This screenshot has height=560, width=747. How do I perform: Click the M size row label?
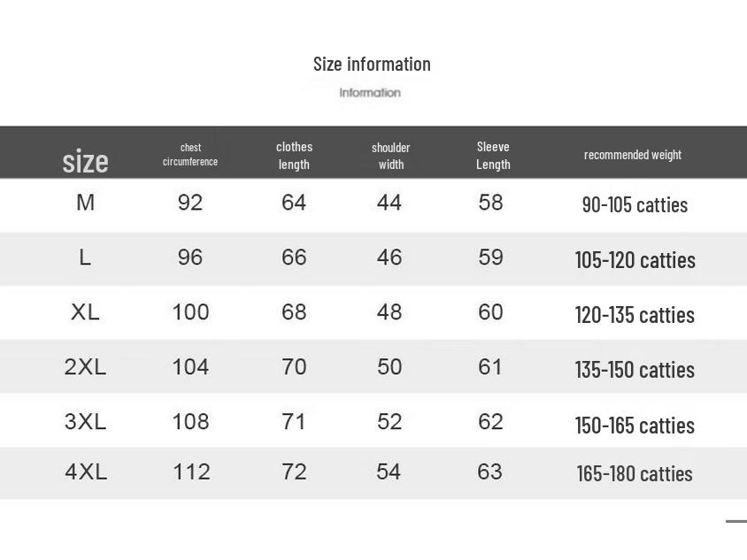pyautogui.click(x=85, y=203)
